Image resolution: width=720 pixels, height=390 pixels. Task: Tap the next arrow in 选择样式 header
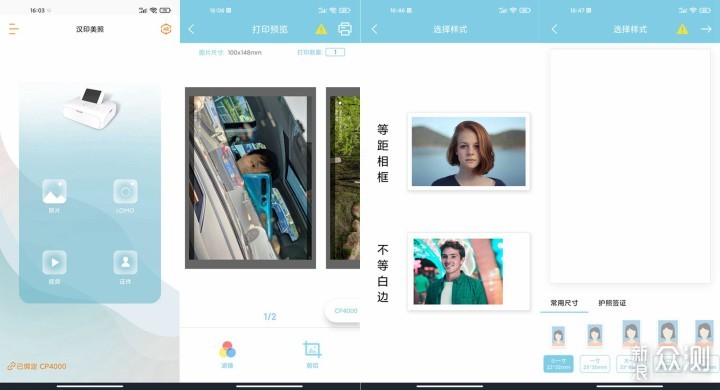(x=706, y=29)
